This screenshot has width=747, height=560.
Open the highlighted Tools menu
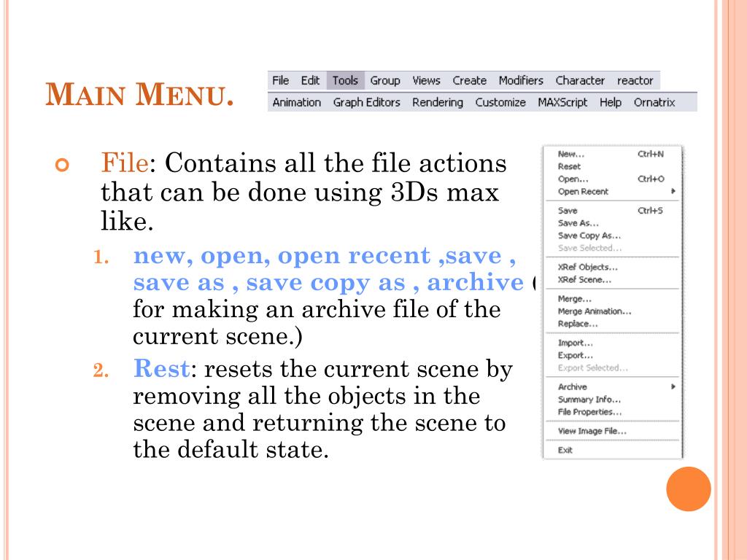[x=345, y=80]
